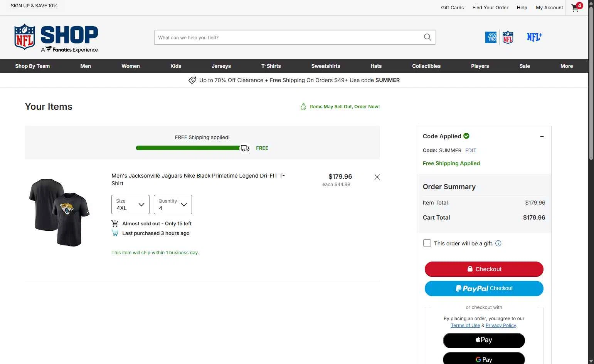Click the 'each $44.99' price text

(x=336, y=185)
